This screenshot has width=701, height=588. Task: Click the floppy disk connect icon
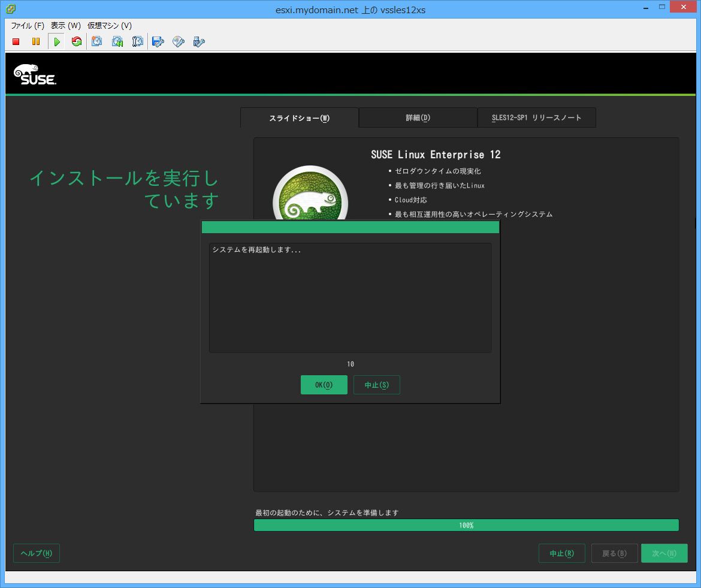tap(158, 41)
